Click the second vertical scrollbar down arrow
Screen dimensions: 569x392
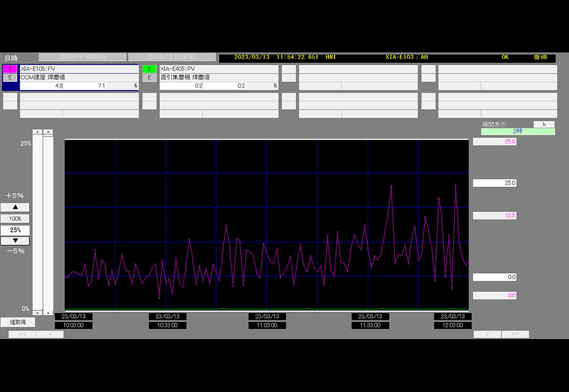pos(48,313)
